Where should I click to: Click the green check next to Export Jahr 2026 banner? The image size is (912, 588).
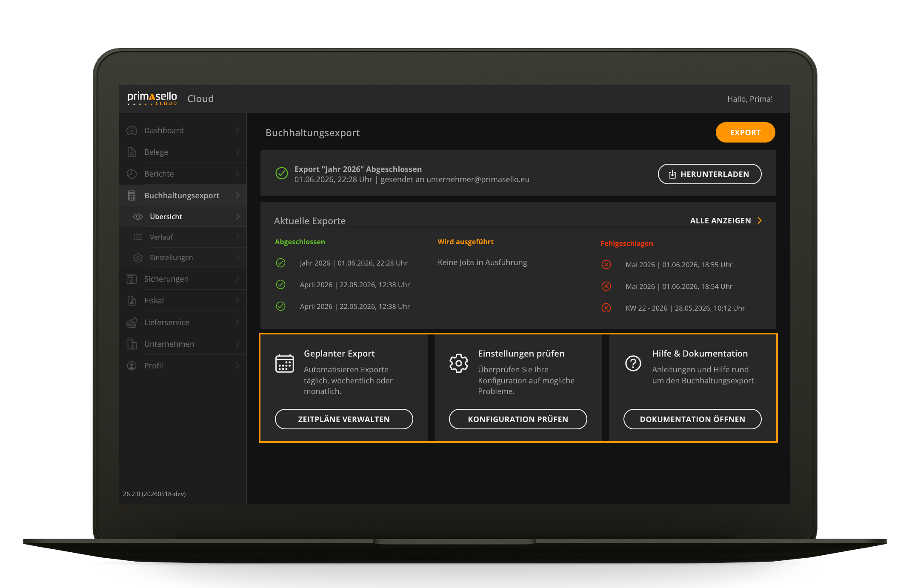282,174
